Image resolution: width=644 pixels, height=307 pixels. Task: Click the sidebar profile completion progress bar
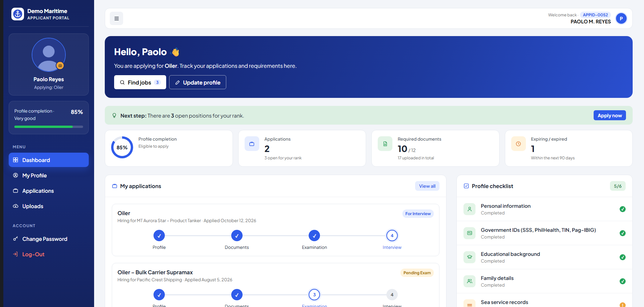(x=49, y=127)
